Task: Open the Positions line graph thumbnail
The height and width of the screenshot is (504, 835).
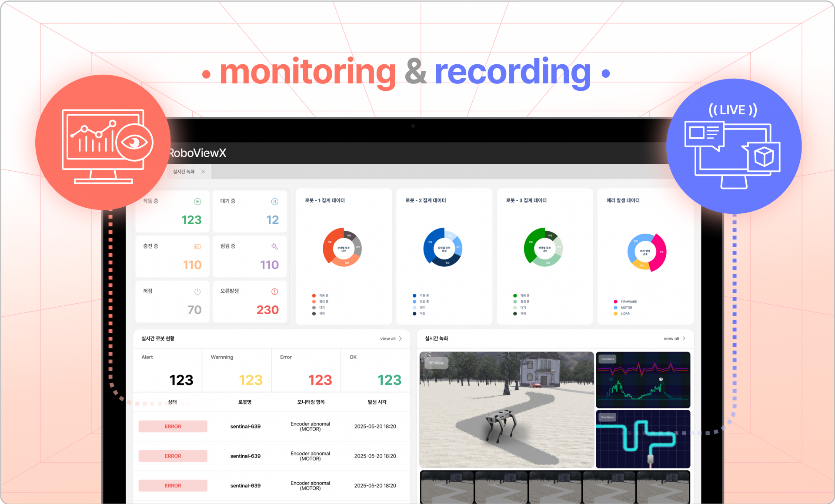Action: pos(643,380)
